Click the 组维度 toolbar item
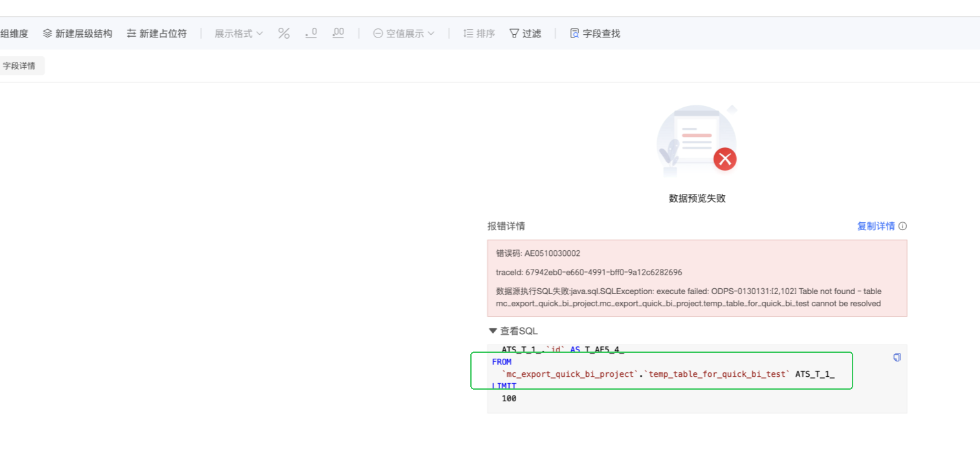 [14, 34]
